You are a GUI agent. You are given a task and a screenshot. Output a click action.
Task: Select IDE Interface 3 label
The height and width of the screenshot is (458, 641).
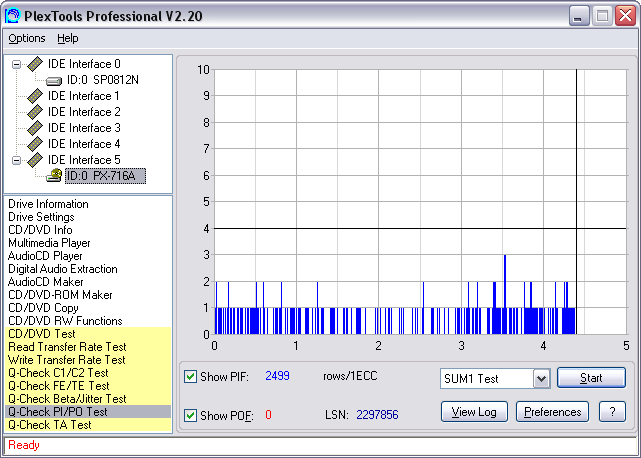84,128
